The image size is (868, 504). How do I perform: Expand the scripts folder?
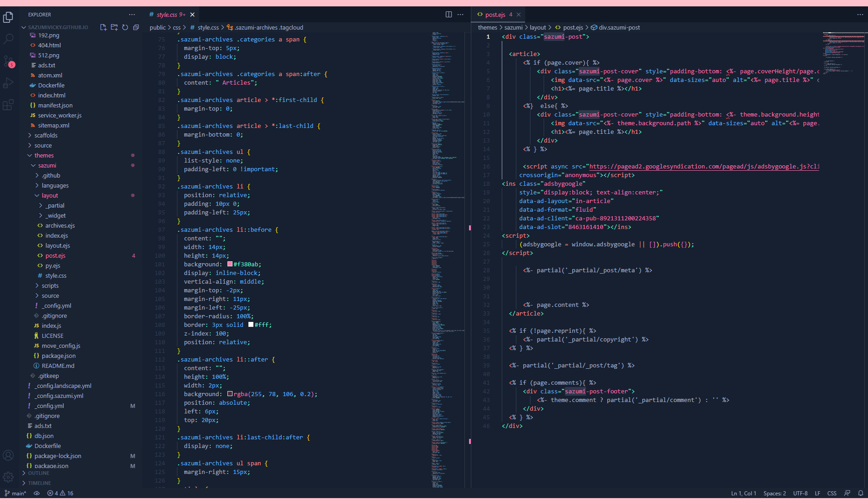tap(50, 285)
